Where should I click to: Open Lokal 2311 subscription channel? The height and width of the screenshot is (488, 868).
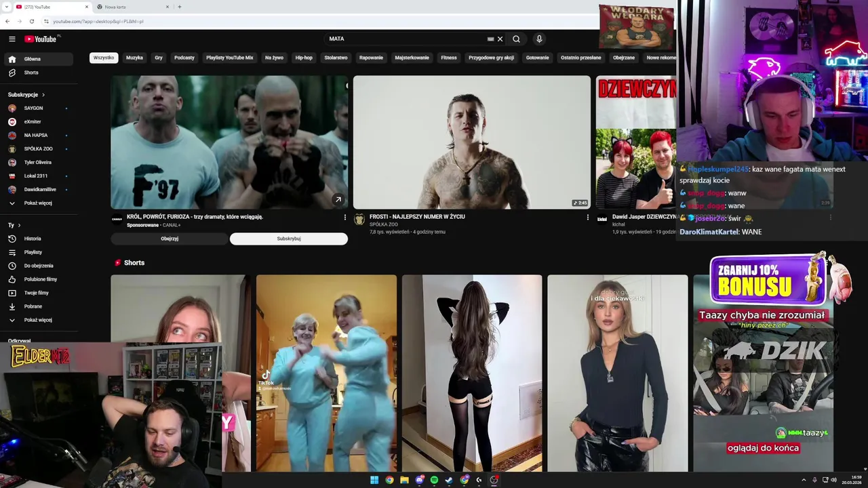38,176
